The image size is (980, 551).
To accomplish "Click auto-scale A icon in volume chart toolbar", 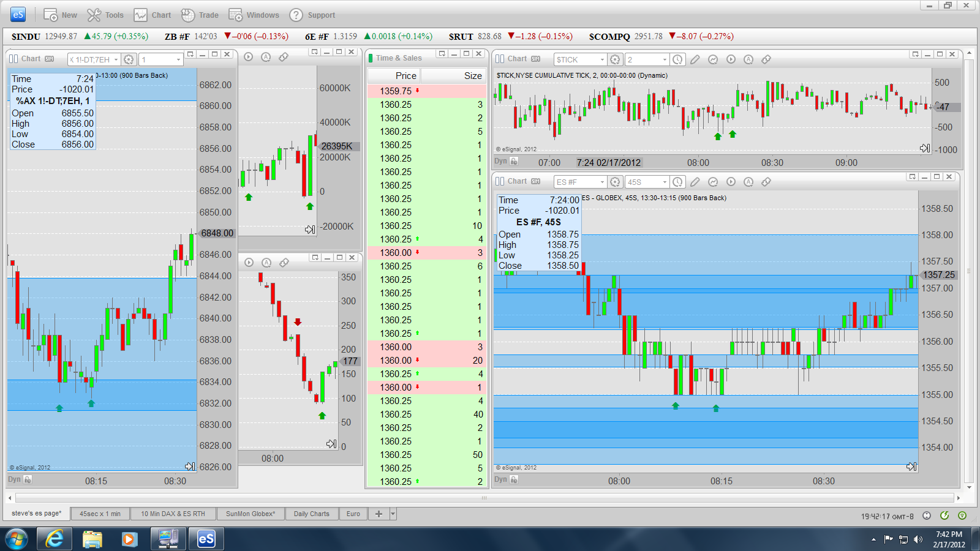I will pos(266,57).
